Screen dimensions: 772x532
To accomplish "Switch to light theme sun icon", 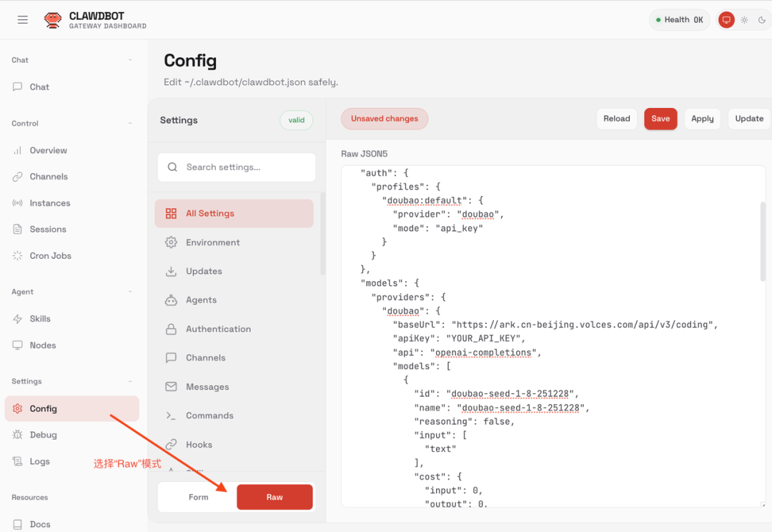I will pos(744,20).
